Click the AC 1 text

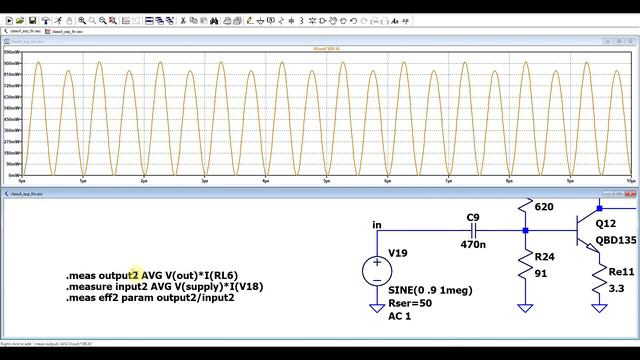400,316
